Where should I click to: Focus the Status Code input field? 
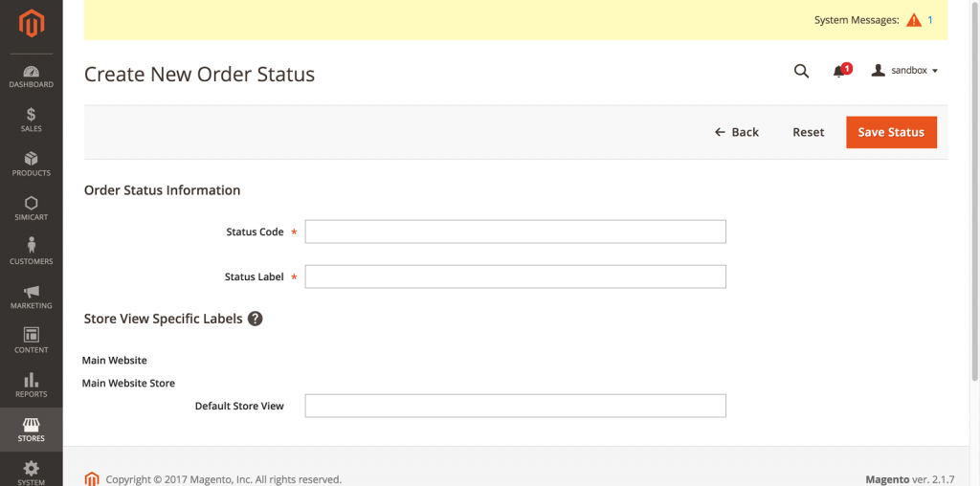pos(516,232)
